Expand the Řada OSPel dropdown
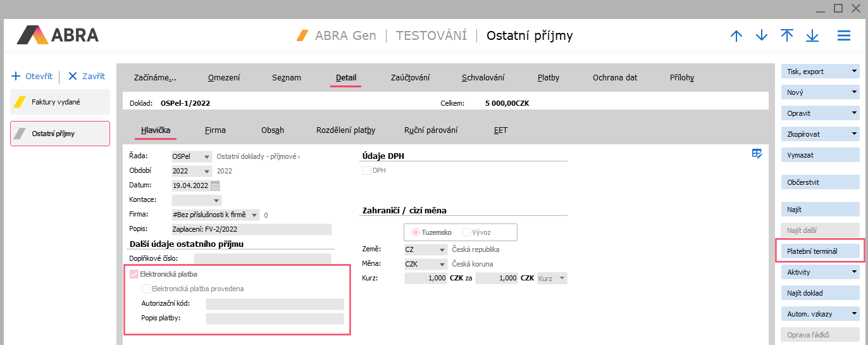The height and width of the screenshot is (345, 868). 206,157
